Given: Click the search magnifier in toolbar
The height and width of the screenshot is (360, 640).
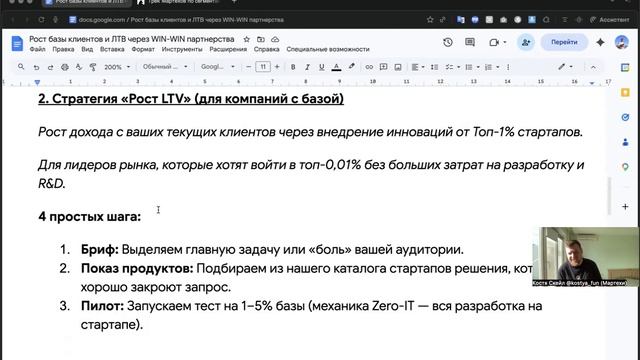Looking at the screenshot, I should tap(21, 67).
